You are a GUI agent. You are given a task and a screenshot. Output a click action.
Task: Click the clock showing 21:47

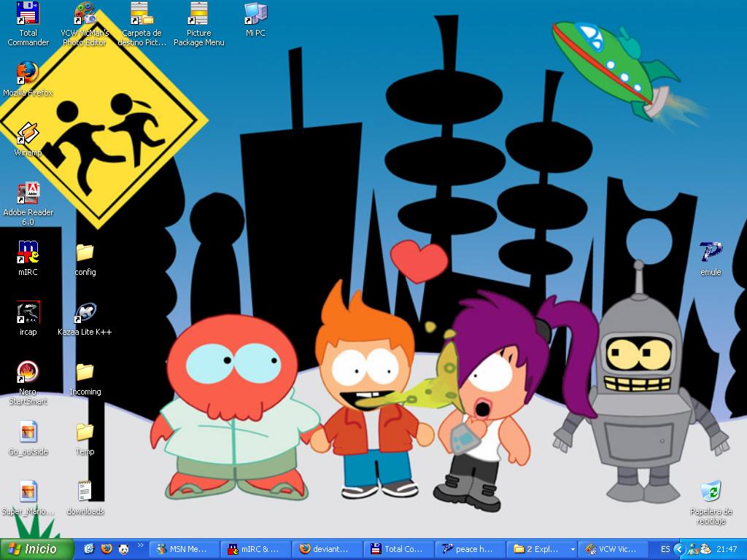point(727,549)
